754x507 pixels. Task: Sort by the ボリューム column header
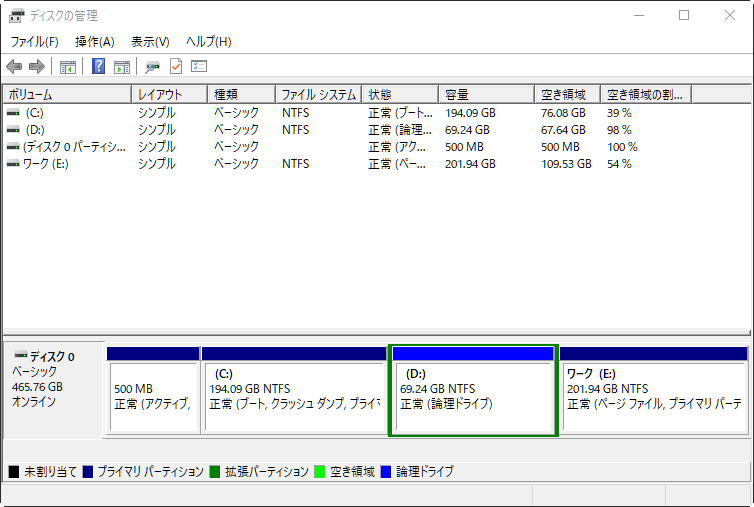(x=67, y=94)
